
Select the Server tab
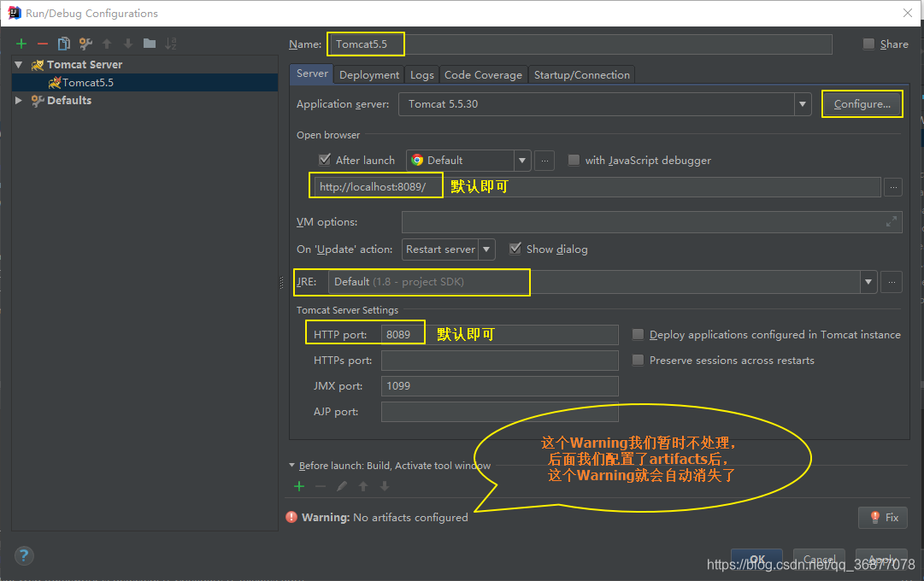click(x=312, y=73)
